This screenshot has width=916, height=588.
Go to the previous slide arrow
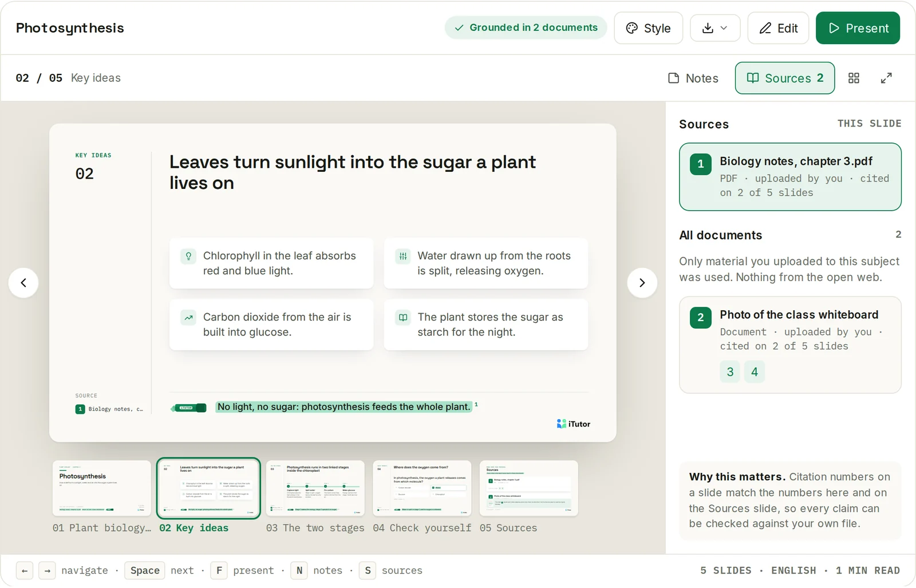(x=23, y=283)
